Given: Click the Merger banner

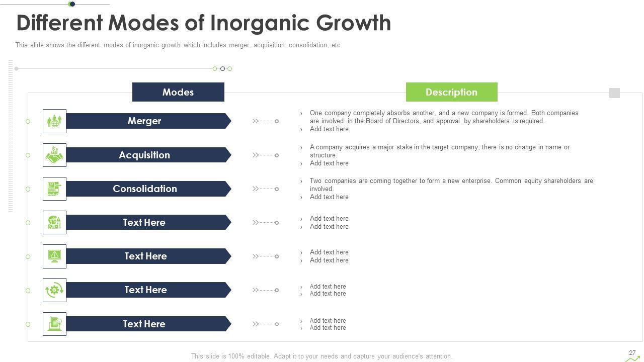Looking at the screenshot, I should (146, 121).
